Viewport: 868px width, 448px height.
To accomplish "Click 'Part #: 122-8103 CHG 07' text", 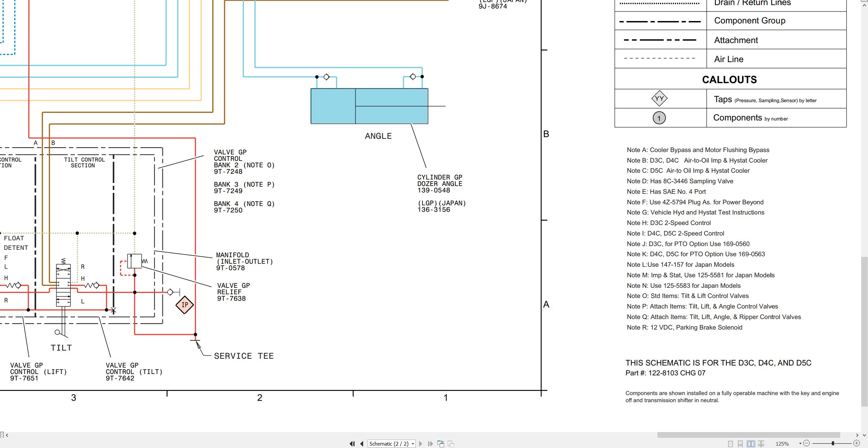I will 666,373.
